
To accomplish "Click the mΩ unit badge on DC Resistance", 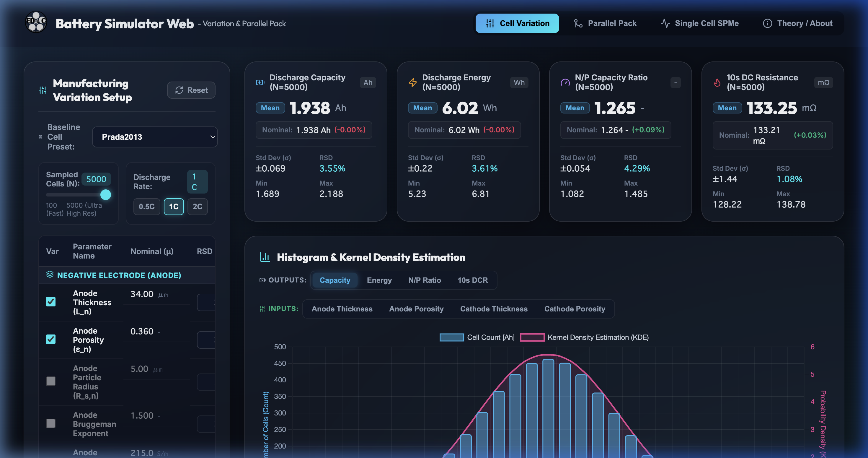I will pyautogui.click(x=823, y=82).
